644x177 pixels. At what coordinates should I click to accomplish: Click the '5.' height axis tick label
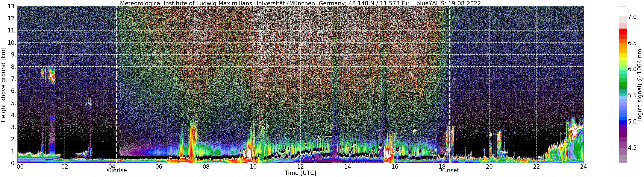pos(14,103)
